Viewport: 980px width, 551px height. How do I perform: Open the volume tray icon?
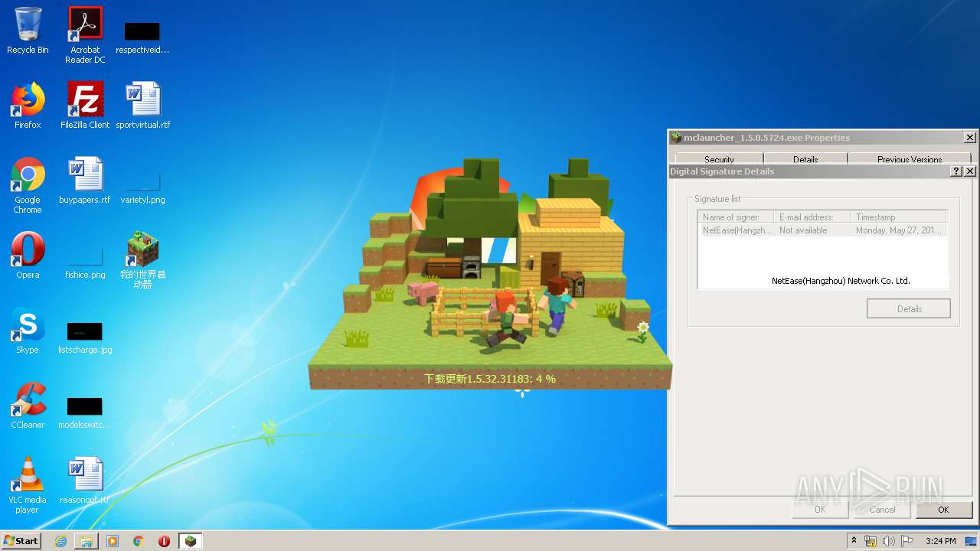click(888, 541)
